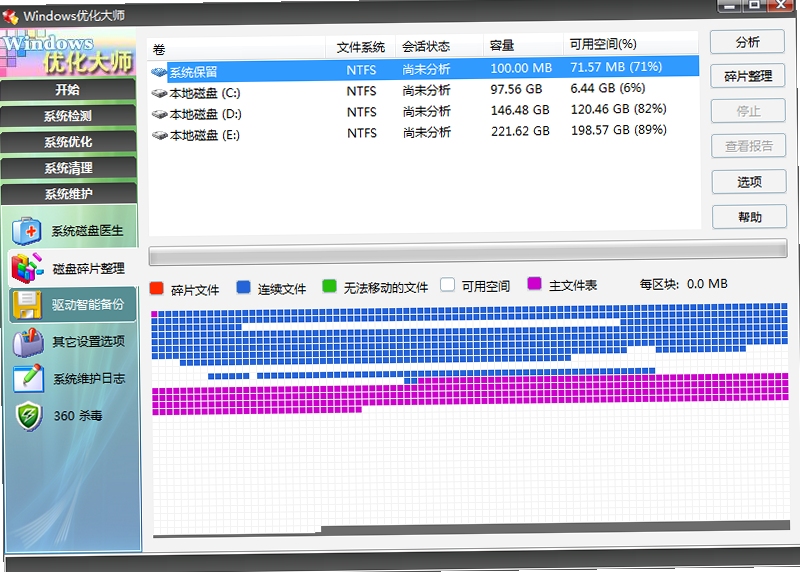800x572 pixels.
Task: Click the defragmentation progress bar
Action: pos(468,253)
